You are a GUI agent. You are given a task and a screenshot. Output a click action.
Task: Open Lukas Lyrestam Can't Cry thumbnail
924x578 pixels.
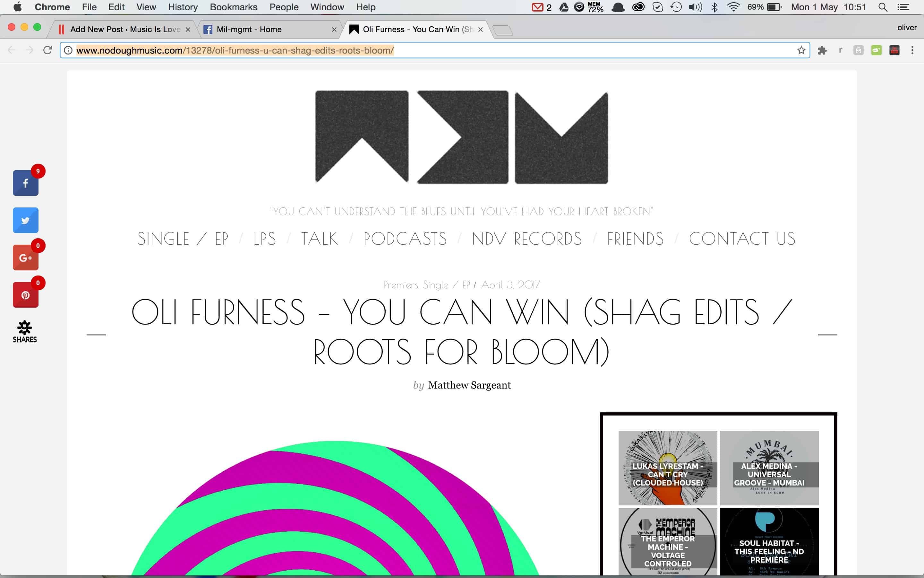pos(668,468)
